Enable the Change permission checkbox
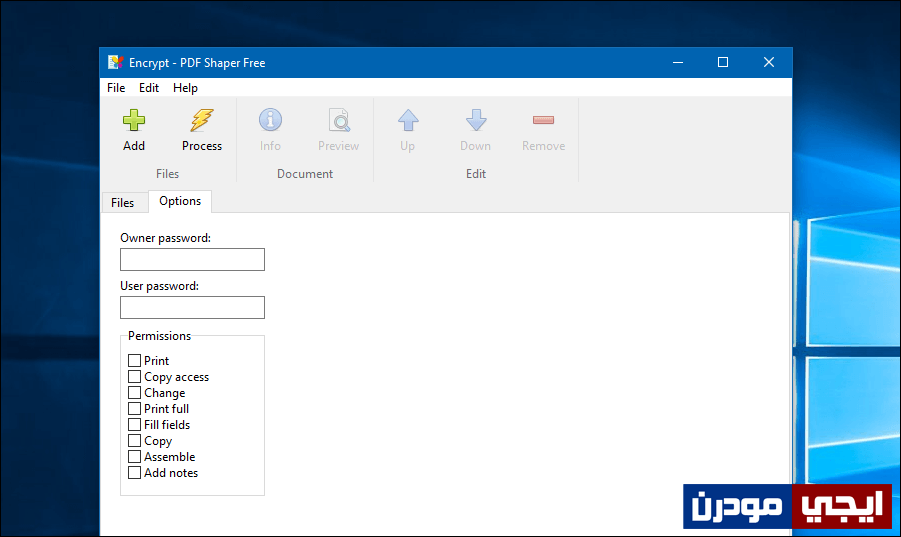 tap(134, 393)
